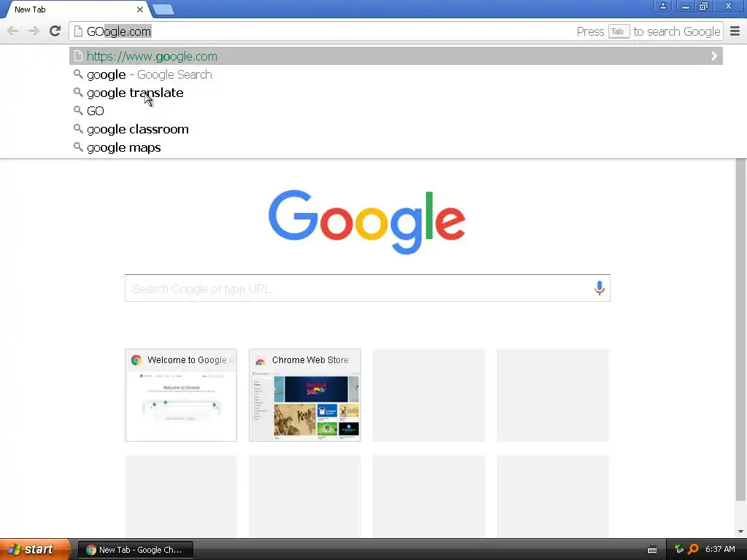
Task: Click the scrollbar down arrow
Action: (740, 532)
